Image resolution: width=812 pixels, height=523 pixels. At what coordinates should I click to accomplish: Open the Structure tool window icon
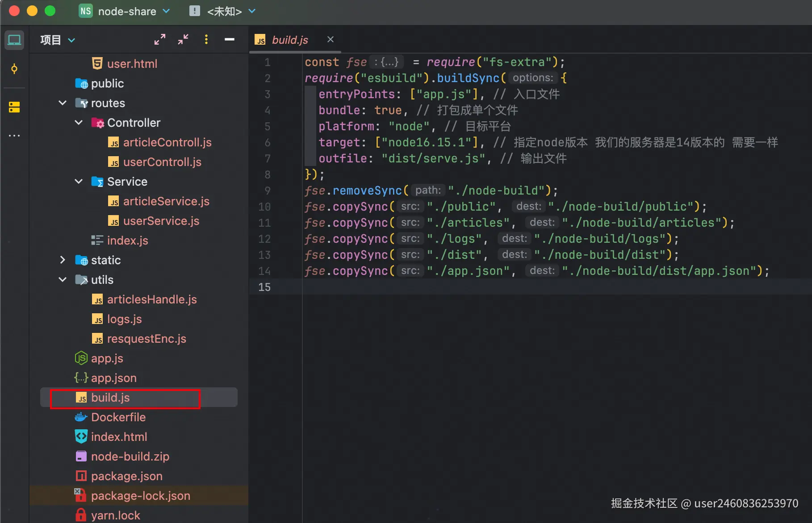click(x=14, y=107)
